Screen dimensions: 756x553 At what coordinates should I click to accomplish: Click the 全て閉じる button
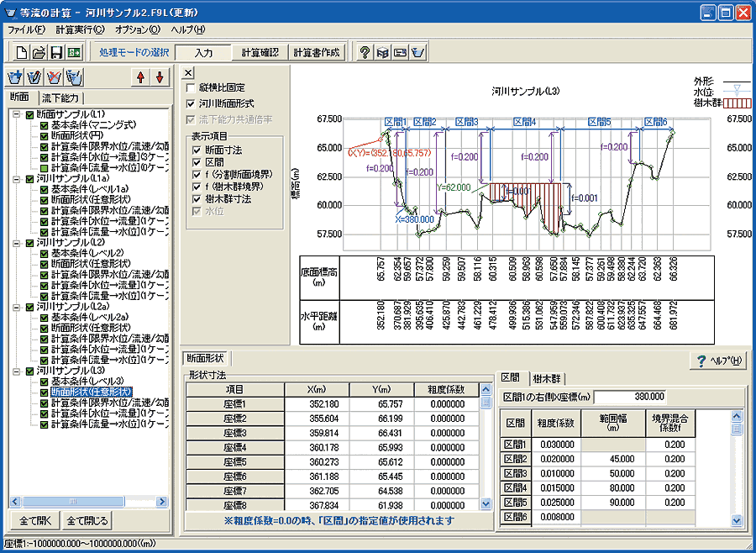[87, 521]
